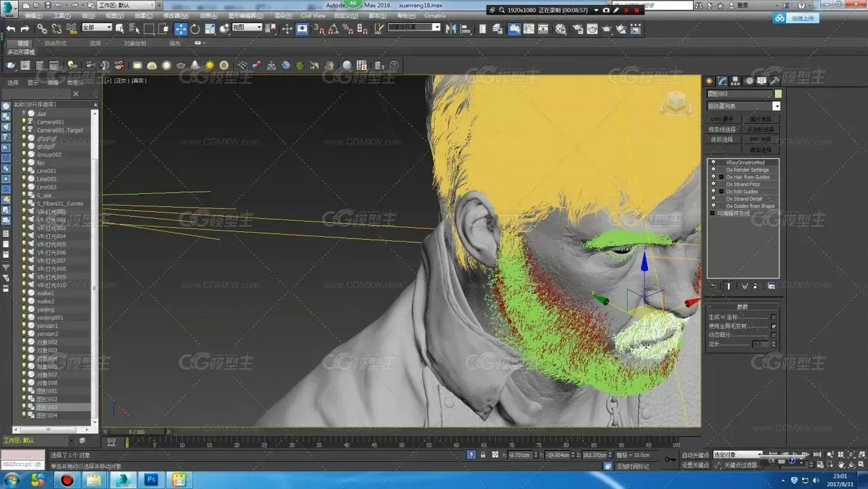Toggle the 动态细分 checkbox
Viewport: 868px width, 489px height.
point(774,335)
